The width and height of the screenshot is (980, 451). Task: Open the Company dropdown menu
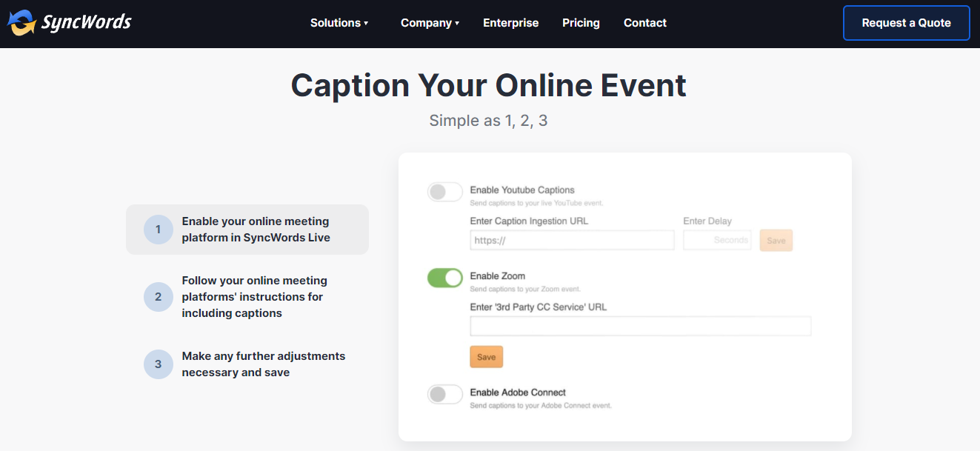[x=430, y=23]
